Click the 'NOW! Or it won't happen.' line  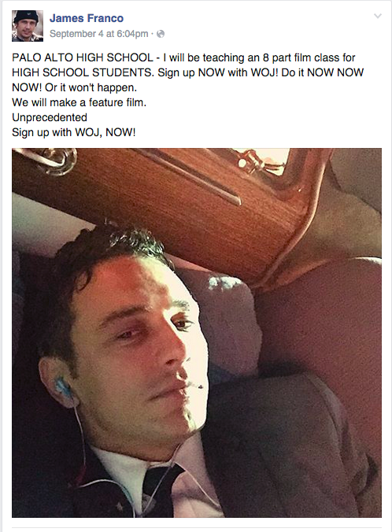tap(74, 87)
